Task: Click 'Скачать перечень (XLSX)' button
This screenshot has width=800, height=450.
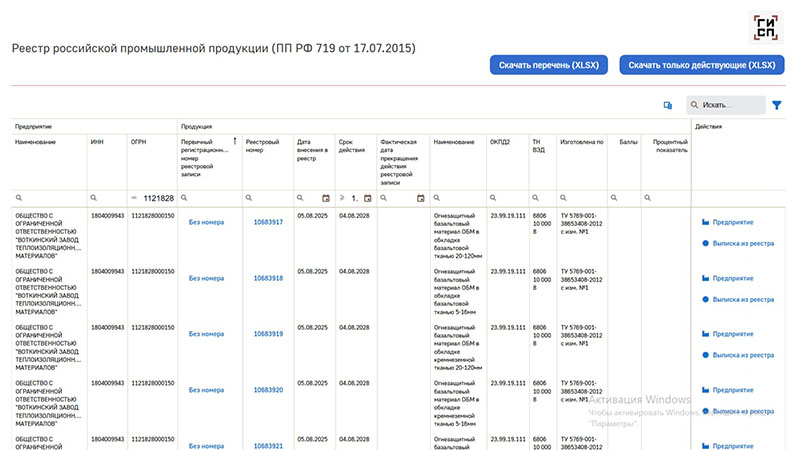Action: (548, 65)
